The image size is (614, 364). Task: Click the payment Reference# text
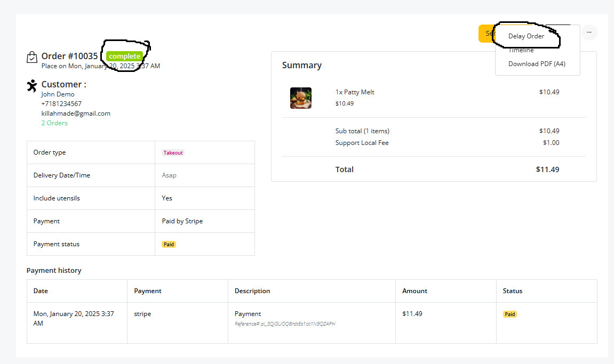pyautogui.click(x=285, y=323)
